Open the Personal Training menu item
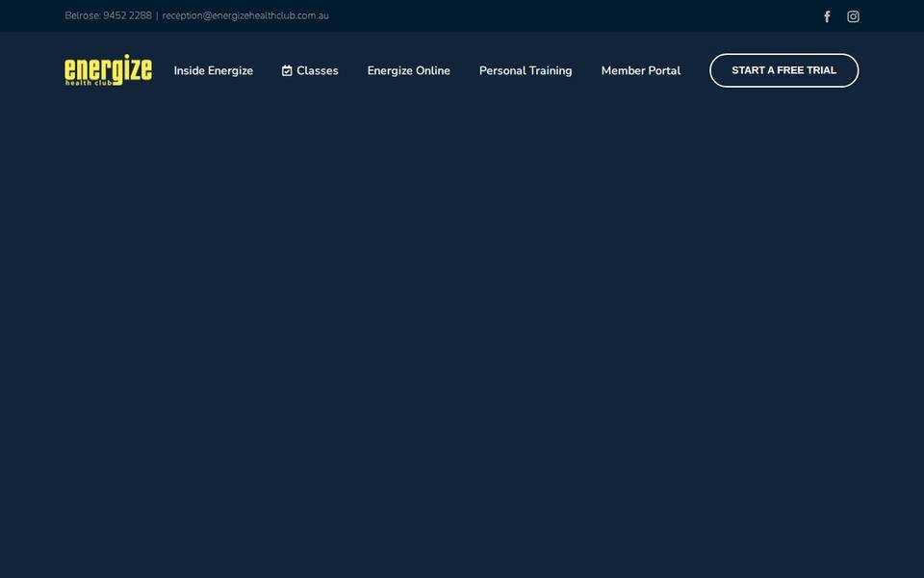 [526, 70]
